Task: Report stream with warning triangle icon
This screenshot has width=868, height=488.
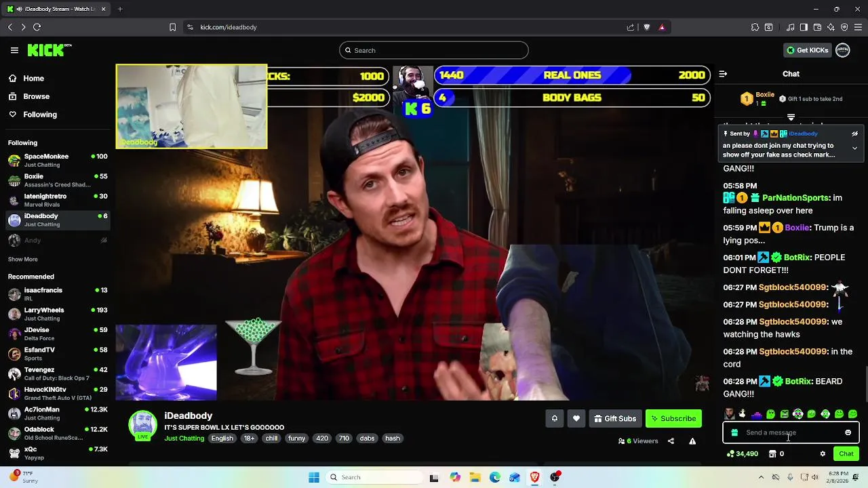Action: pos(692,441)
